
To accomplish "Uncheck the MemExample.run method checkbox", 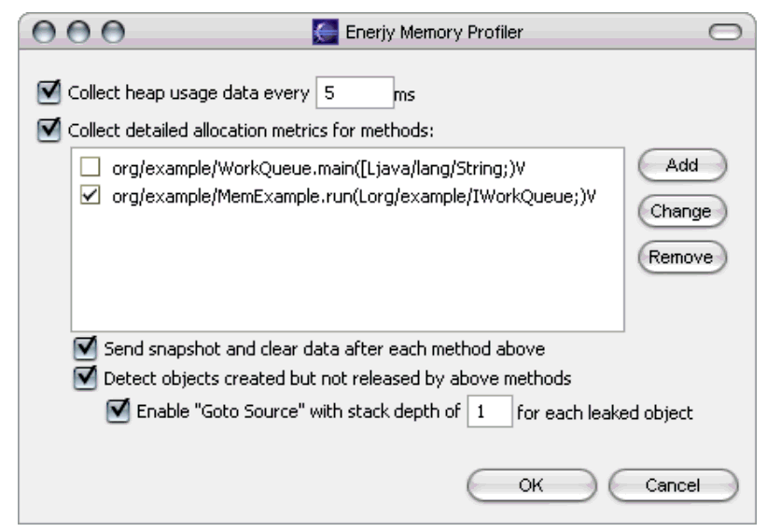I will (89, 197).
